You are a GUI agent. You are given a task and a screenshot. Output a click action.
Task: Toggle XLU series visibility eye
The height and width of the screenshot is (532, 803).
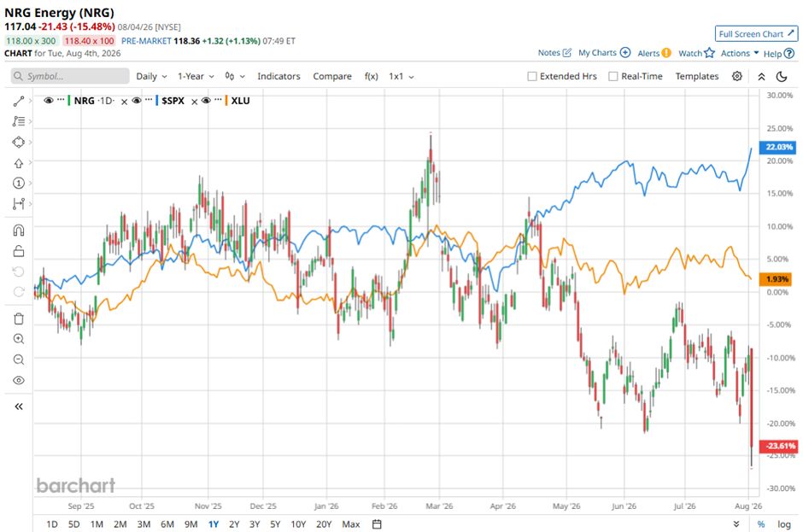(206, 101)
